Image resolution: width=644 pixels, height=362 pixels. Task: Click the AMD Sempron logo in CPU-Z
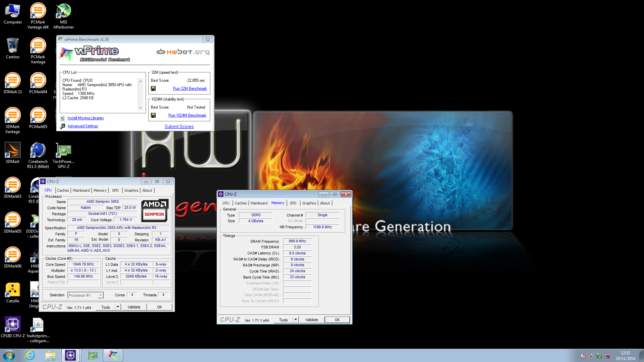(154, 210)
